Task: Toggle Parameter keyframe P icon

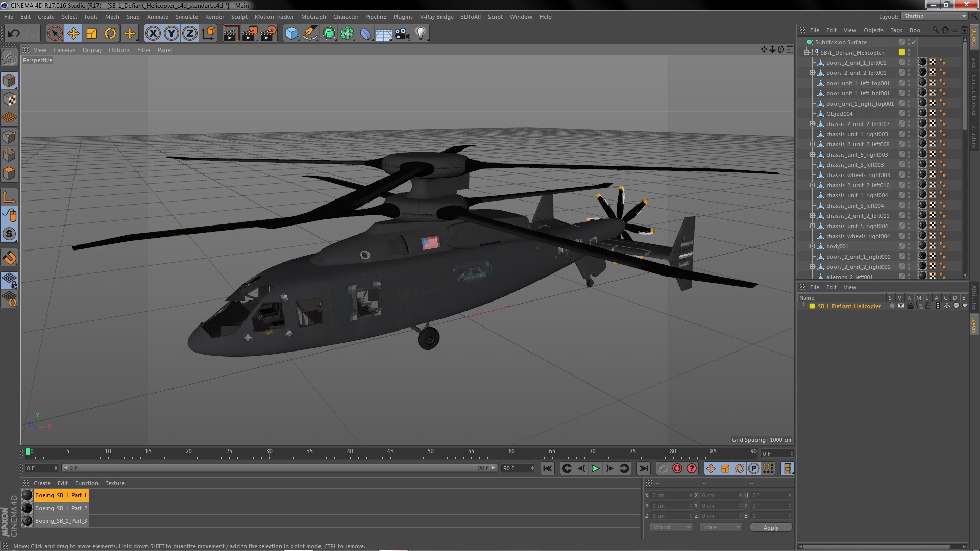Action: coord(754,468)
